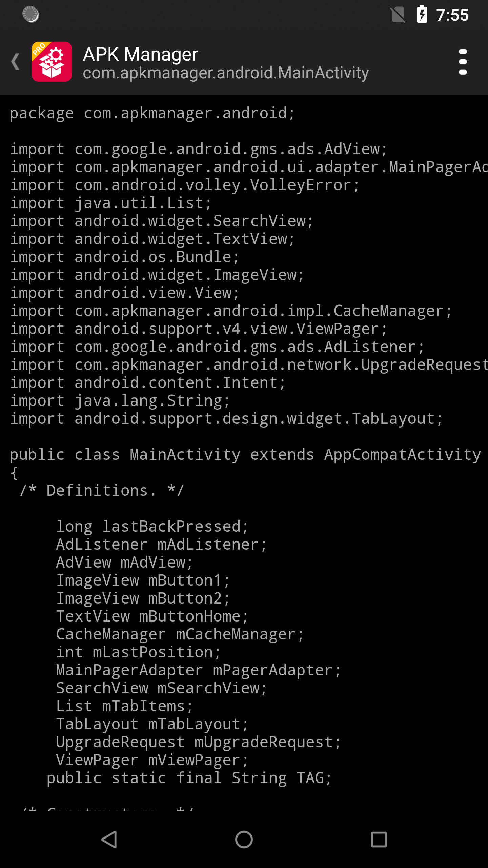Viewport: 488px width, 868px height.
Task: Tap the public static final String TAG line
Action: coord(189,778)
